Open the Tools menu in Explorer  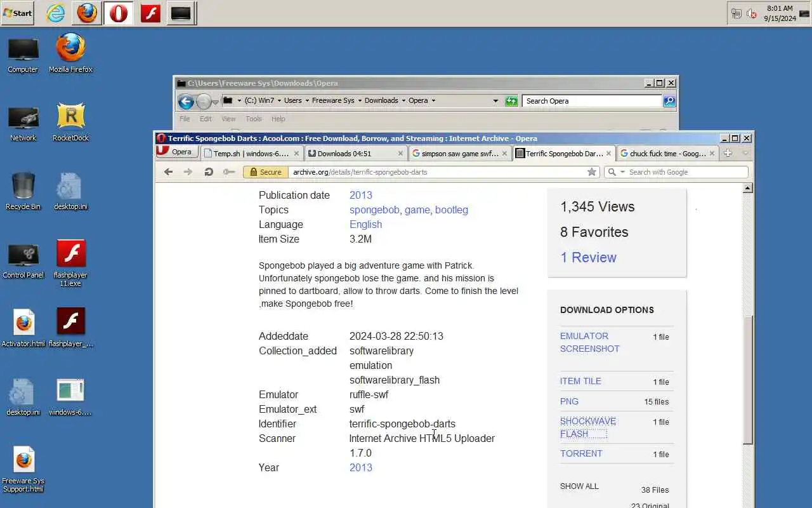254,119
